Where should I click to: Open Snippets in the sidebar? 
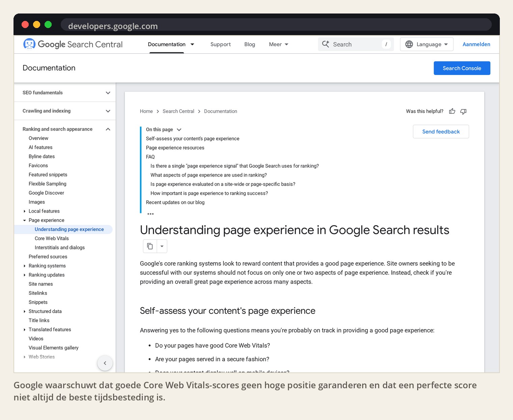tap(38, 302)
